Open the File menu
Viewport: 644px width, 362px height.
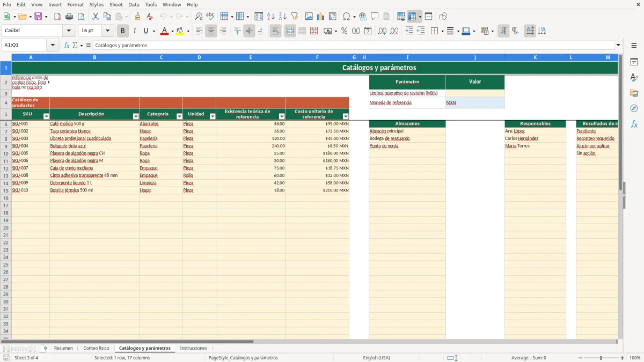pyautogui.click(x=7, y=4)
